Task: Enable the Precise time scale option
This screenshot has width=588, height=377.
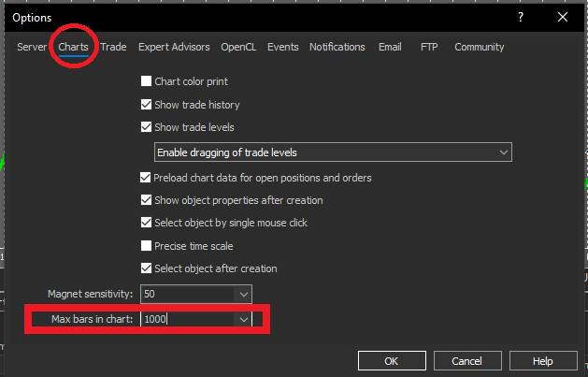Action: [x=146, y=246]
